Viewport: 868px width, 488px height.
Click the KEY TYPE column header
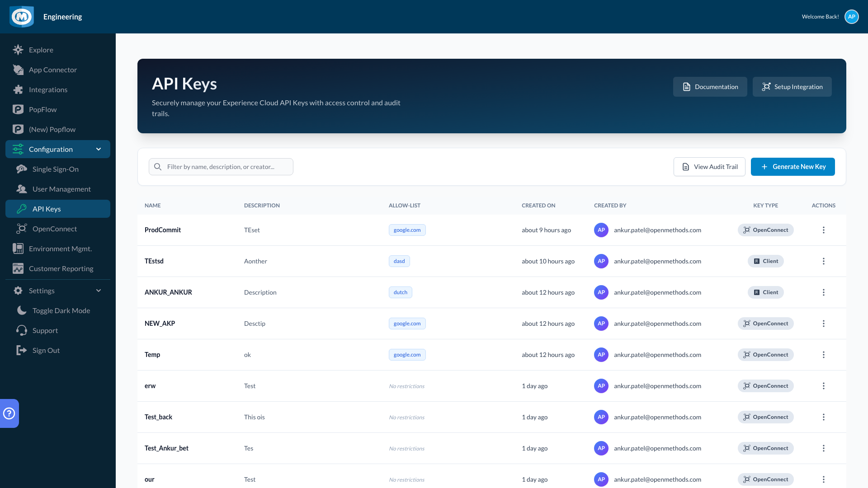tap(765, 206)
